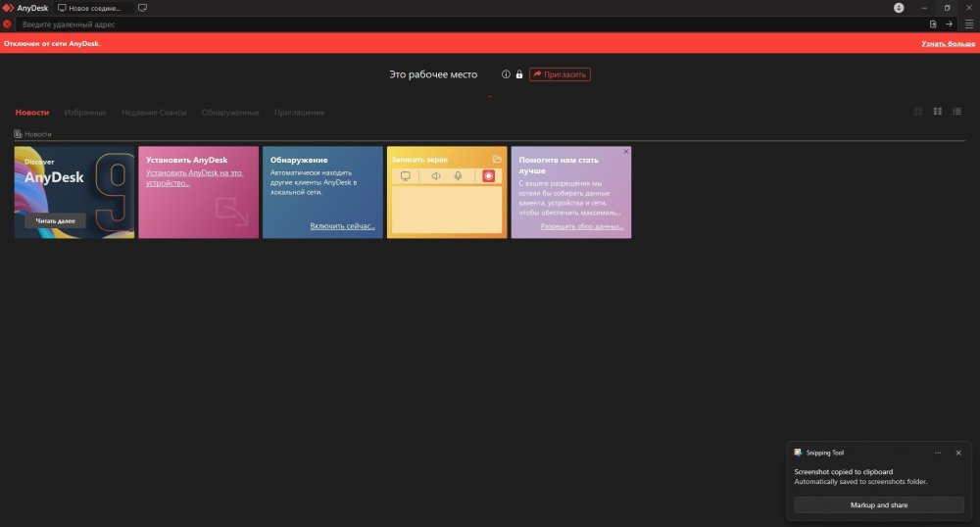Click 'Читать далее' on Discover AnyDesk card
This screenshot has width=980, height=527.
(x=55, y=220)
